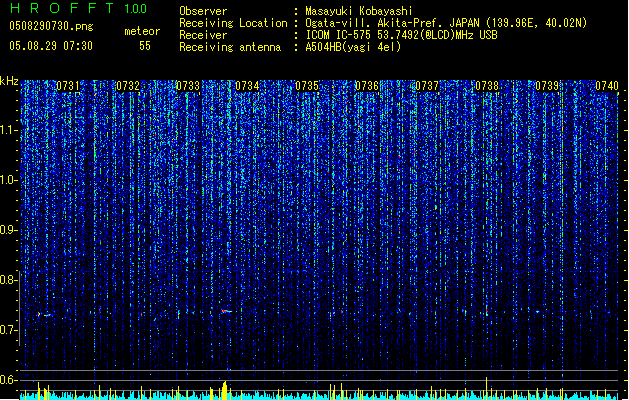Click the 0735 time marker

point(307,86)
